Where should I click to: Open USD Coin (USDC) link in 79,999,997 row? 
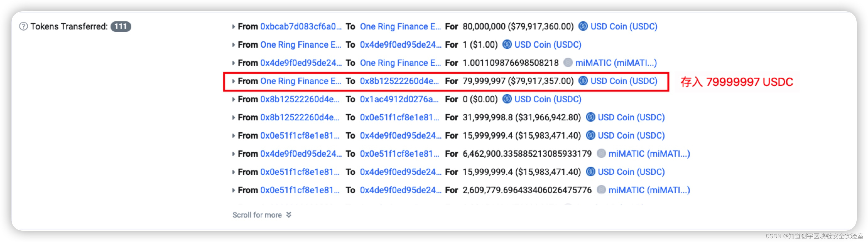(x=624, y=81)
